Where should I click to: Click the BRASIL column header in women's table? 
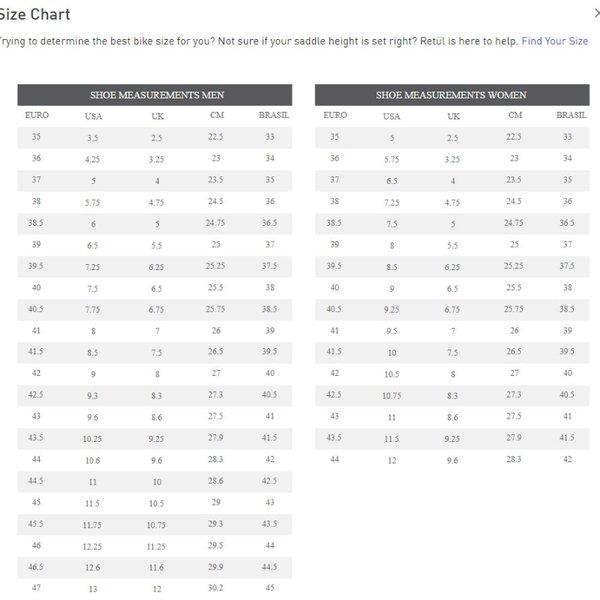point(567,115)
